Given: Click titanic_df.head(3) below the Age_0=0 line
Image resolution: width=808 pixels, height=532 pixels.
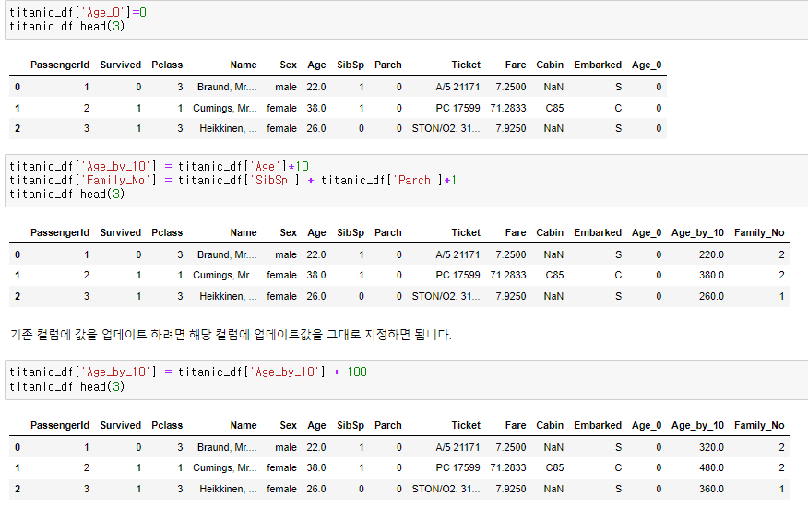Looking at the screenshot, I should 67,26.
